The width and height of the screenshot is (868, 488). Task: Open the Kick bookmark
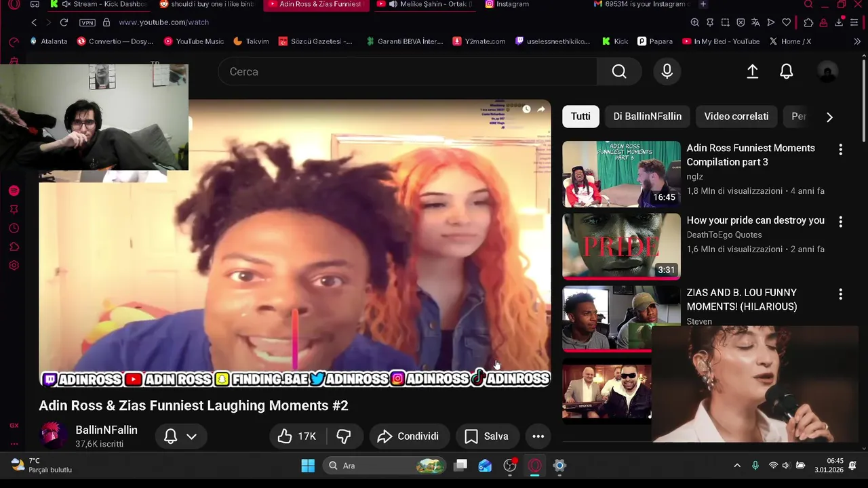(x=614, y=41)
